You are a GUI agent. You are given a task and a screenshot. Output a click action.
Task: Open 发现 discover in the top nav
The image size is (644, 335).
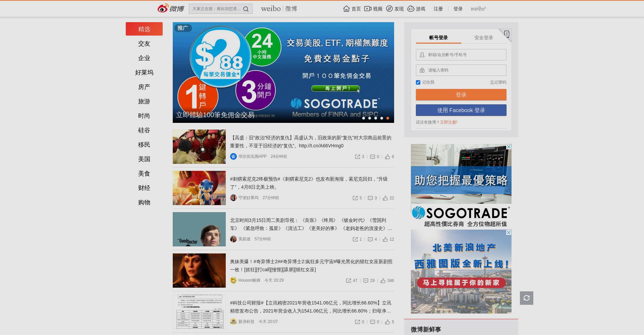click(395, 9)
